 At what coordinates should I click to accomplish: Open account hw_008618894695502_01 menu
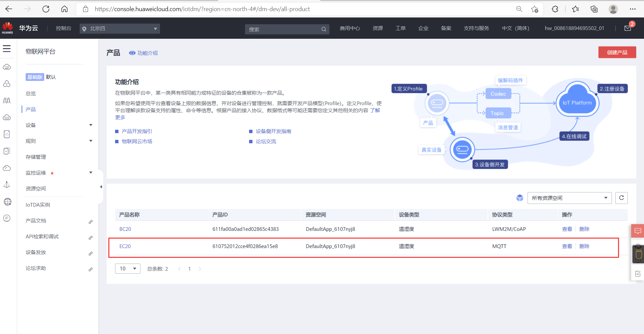coord(574,28)
